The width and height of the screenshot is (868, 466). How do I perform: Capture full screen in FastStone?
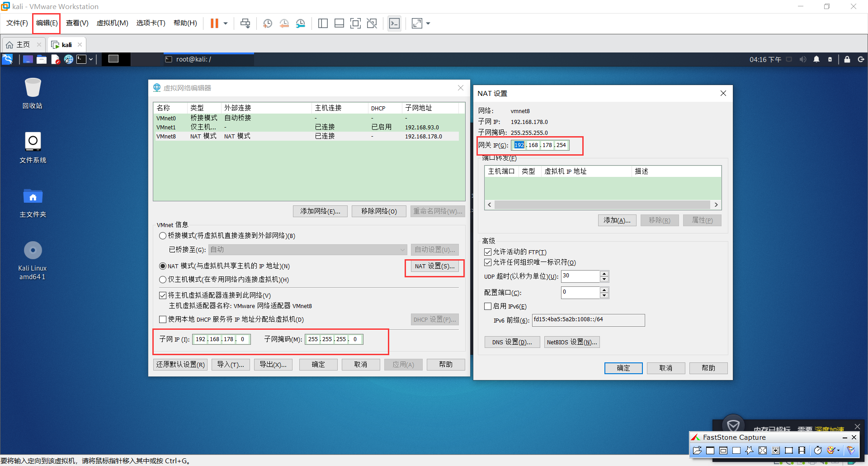click(x=763, y=450)
